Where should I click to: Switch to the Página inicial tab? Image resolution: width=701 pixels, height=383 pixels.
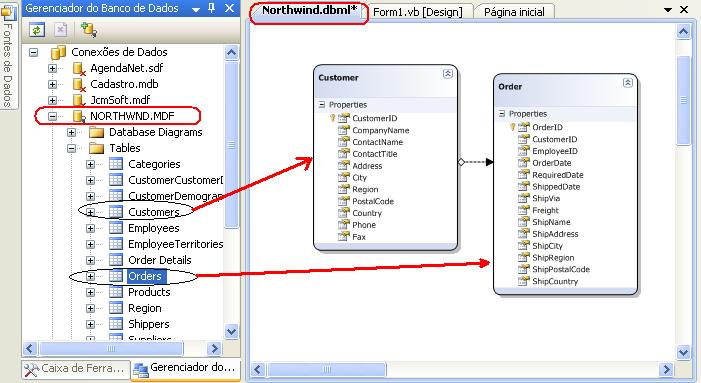[x=514, y=12]
